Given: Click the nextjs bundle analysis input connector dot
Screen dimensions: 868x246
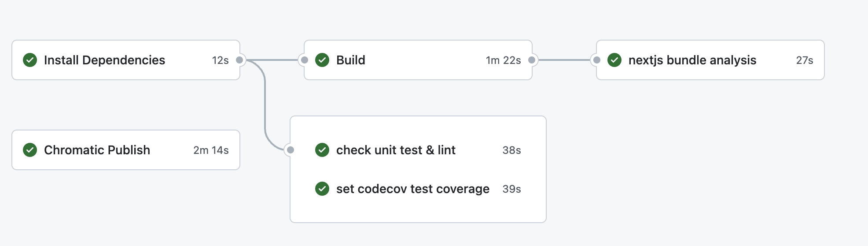Looking at the screenshot, I should click(596, 60).
